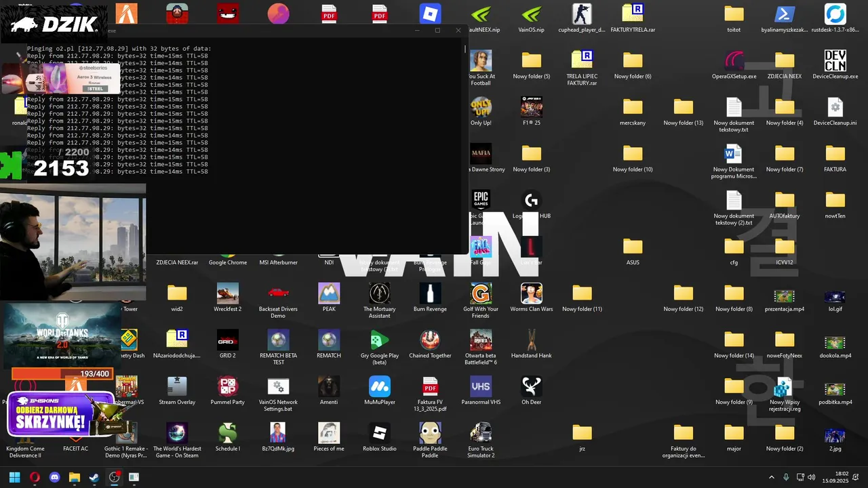Launch Golf With Your Friends
868x488 pixels.
tap(481, 302)
